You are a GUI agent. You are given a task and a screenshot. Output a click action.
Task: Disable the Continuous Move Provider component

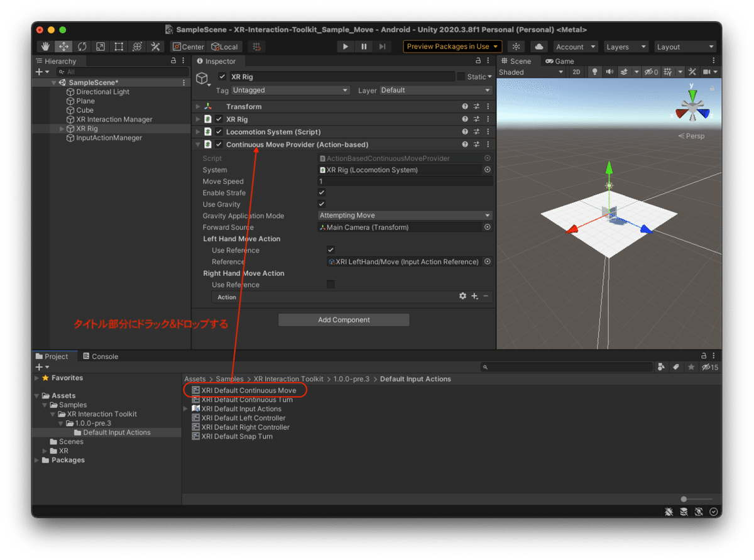218,144
